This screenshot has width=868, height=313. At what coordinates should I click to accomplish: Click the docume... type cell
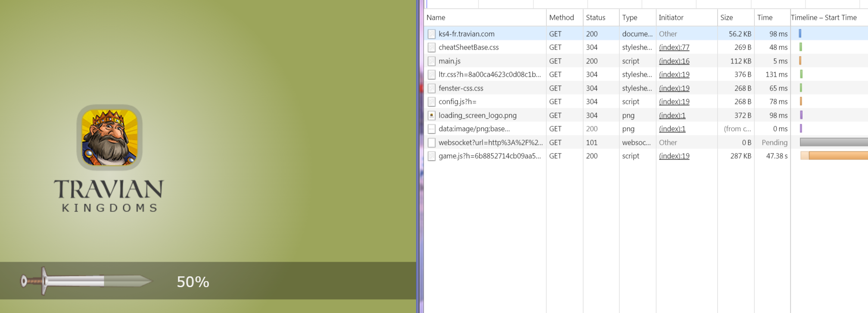[637, 34]
